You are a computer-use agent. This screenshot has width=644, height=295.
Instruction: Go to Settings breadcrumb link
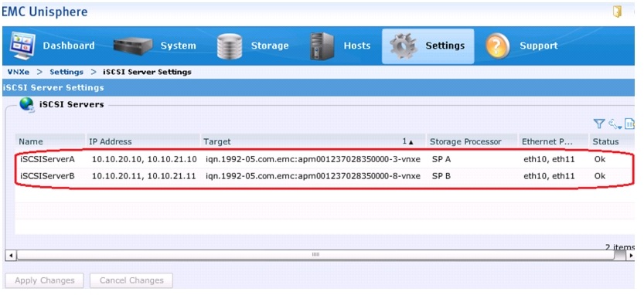66,72
